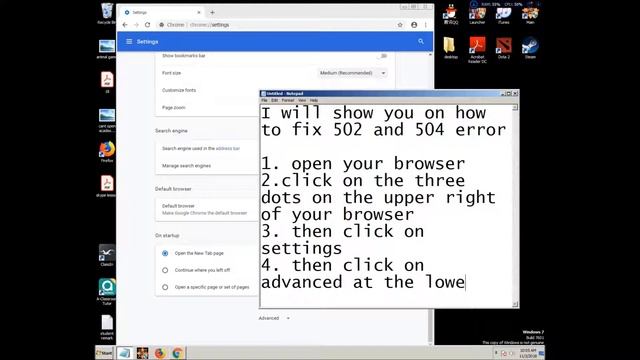
Task: Select Open a specific page or set of pages
Action: (x=165, y=287)
